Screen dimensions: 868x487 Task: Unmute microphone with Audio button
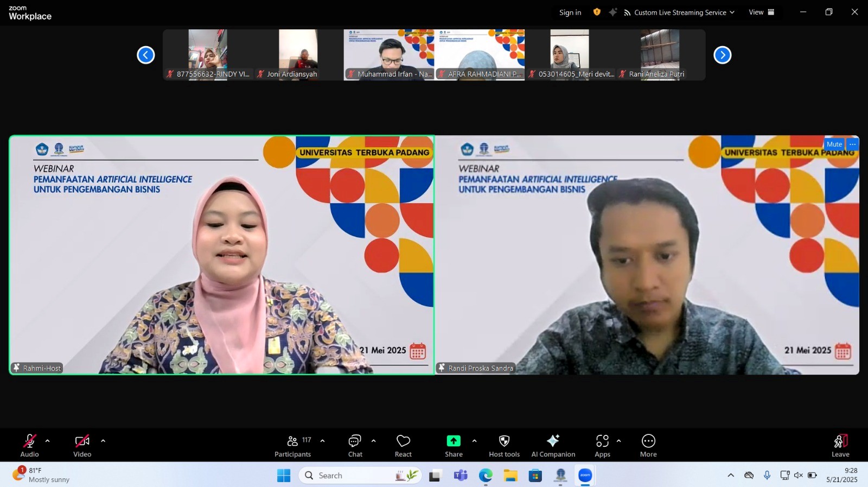(x=30, y=446)
